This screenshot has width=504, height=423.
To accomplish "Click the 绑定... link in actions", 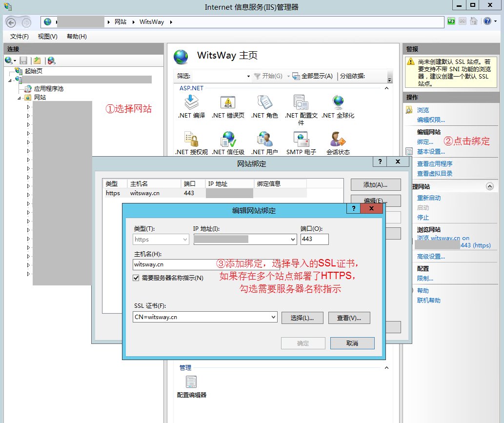I will pyautogui.click(x=425, y=142).
